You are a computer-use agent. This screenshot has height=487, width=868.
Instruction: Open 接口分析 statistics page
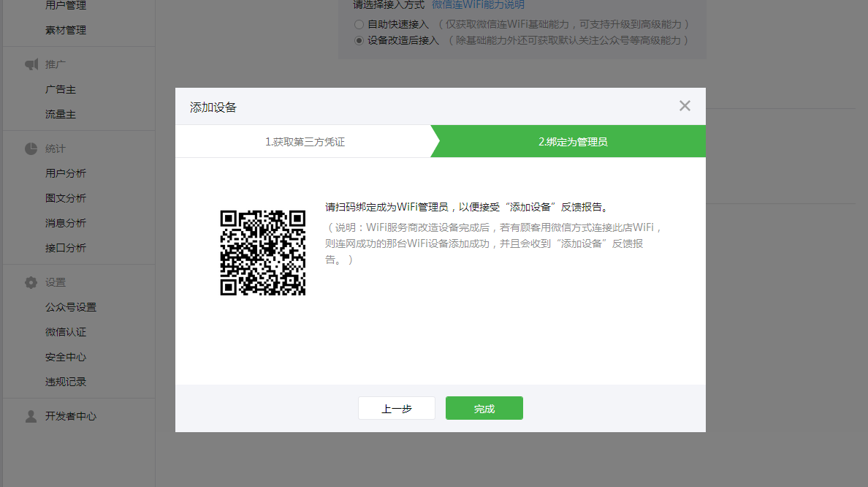(65, 248)
